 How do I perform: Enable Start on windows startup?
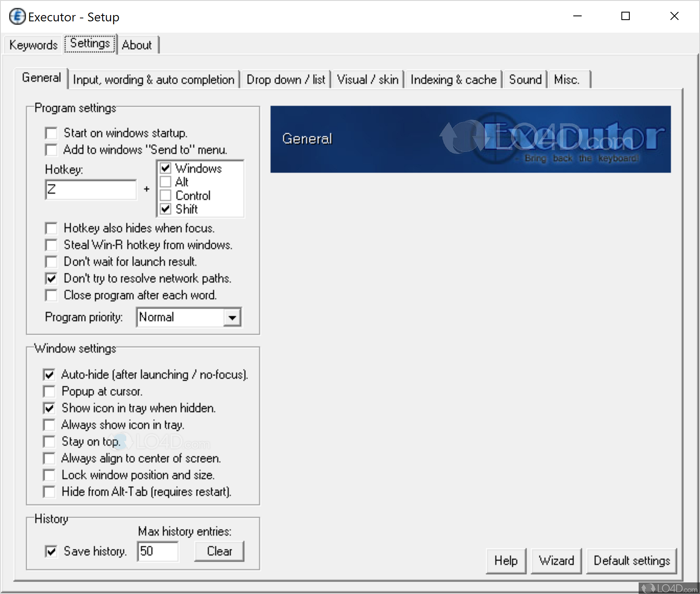(51, 133)
